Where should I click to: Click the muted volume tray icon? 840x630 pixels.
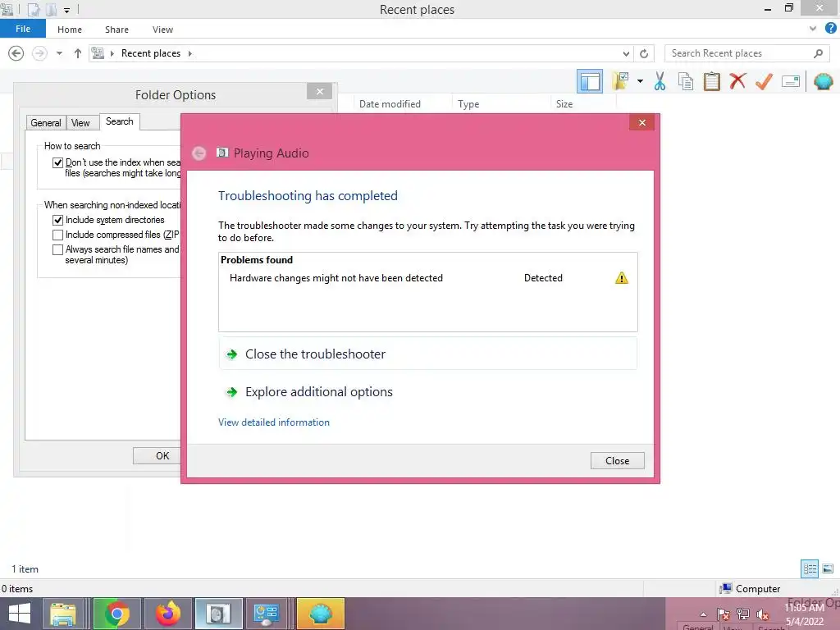[x=763, y=614]
